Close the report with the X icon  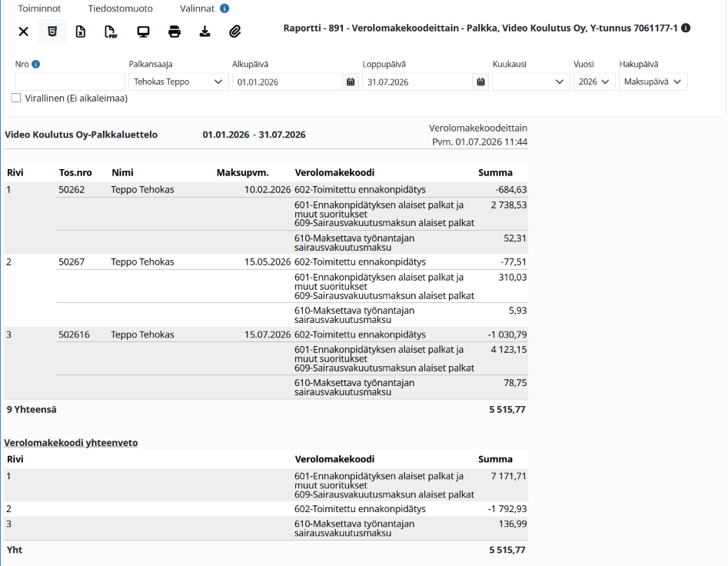tap(23, 32)
